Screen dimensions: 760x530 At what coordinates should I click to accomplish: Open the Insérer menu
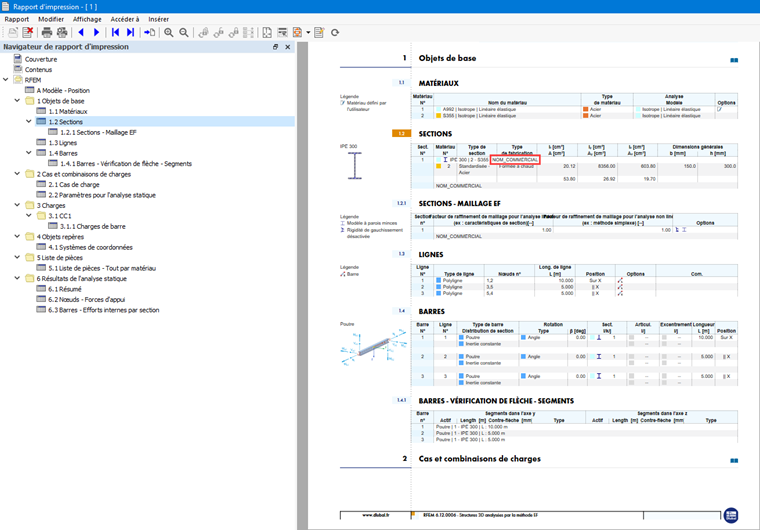158,19
